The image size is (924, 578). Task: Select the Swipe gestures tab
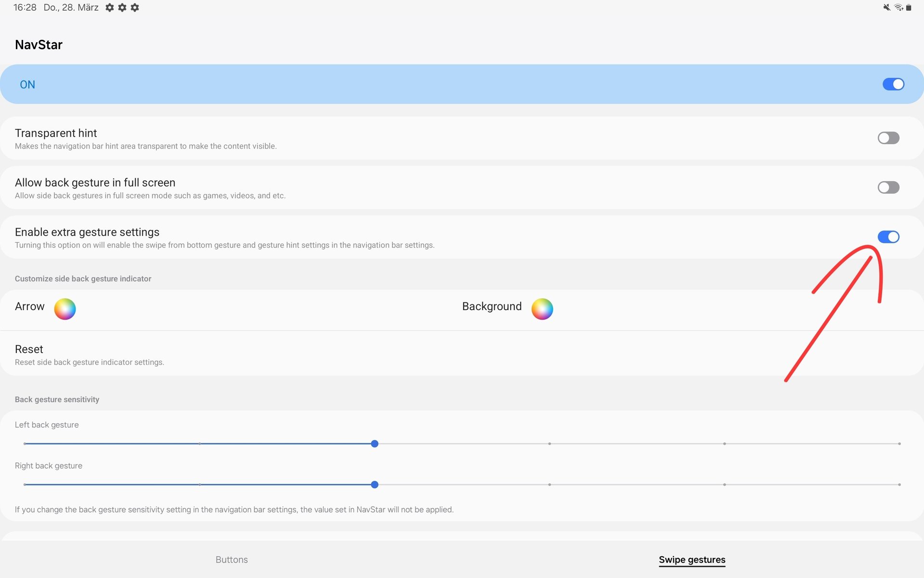(x=692, y=559)
